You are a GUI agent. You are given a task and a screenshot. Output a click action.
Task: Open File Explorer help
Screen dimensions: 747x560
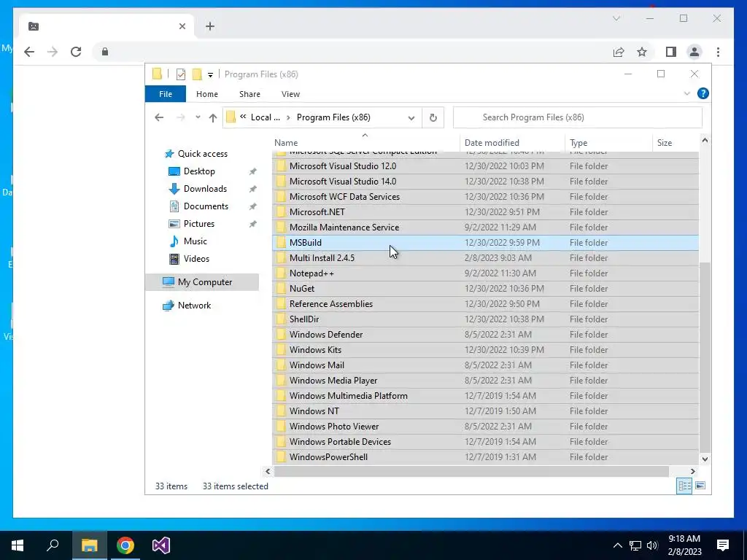[703, 93]
